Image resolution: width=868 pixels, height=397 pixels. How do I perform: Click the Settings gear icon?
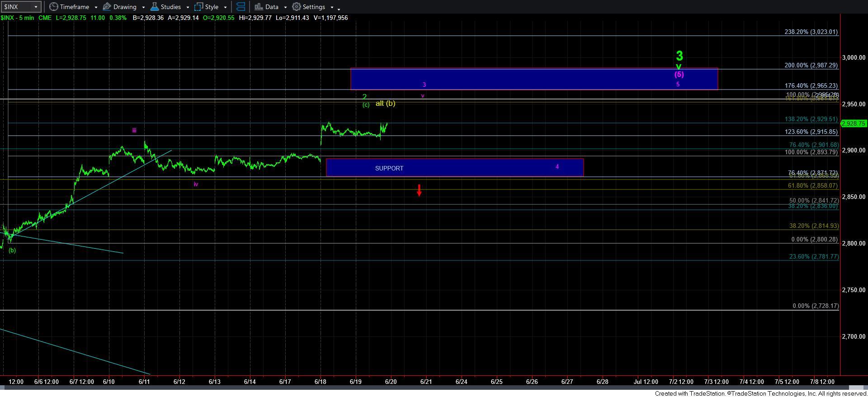[297, 7]
